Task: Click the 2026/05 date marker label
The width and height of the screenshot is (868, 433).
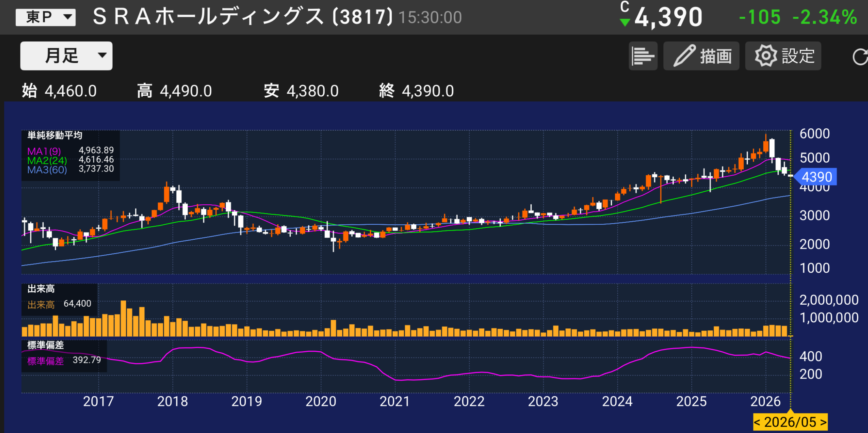Action: [790, 422]
